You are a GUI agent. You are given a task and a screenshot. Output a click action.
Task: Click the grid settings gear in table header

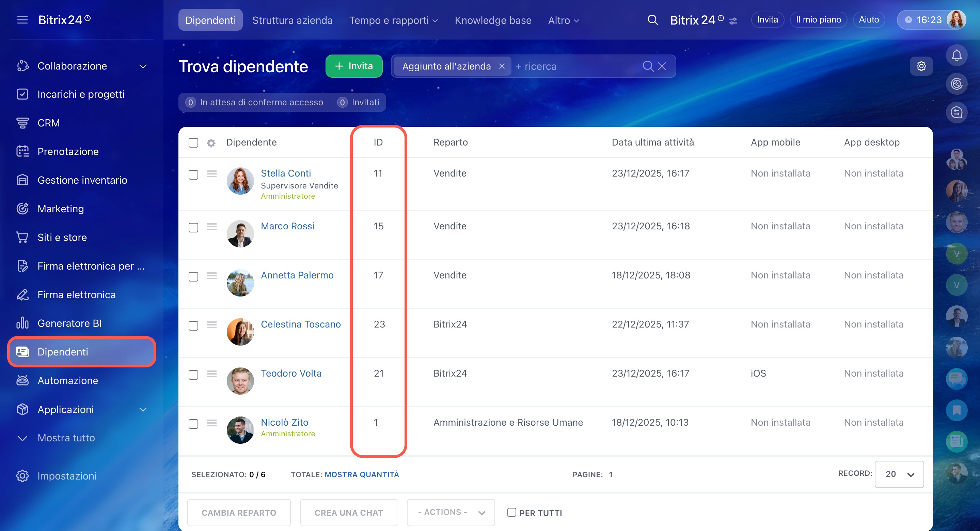[x=211, y=143]
